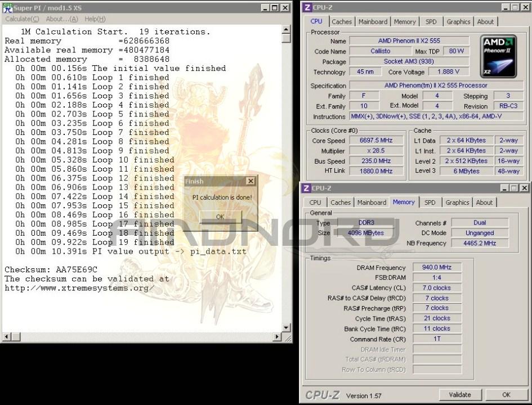532x405 pixels.
Task: Click the Command Rate value 1T
Action: pyautogui.click(x=437, y=339)
